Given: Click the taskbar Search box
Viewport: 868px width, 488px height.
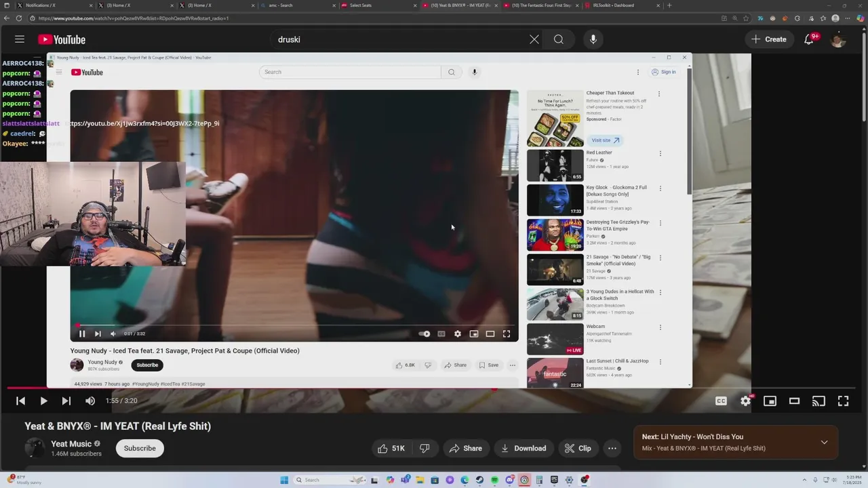Looking at the screenshot, I should pyautogui.click(x=330, y=480).
